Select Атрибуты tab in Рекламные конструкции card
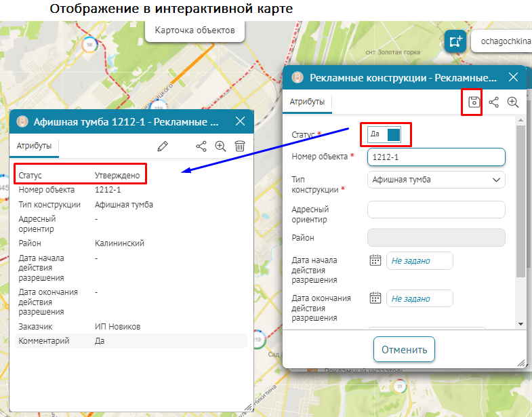This screenshot has width=532, height=417. (x=307, y=102)
